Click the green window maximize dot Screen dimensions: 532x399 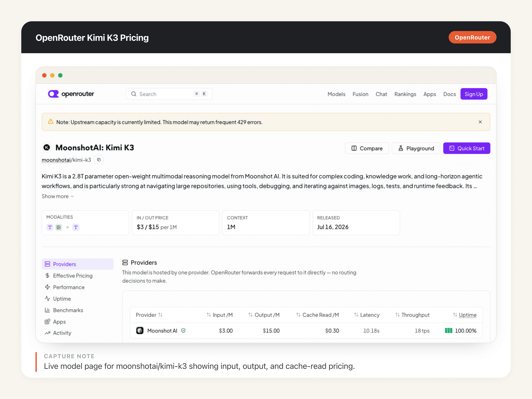[60, 75]
